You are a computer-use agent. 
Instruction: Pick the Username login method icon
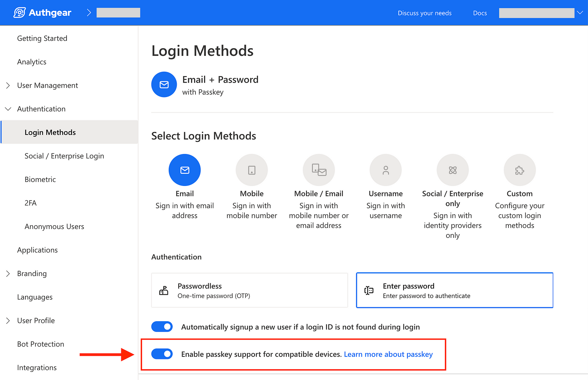tap(386, 170)
